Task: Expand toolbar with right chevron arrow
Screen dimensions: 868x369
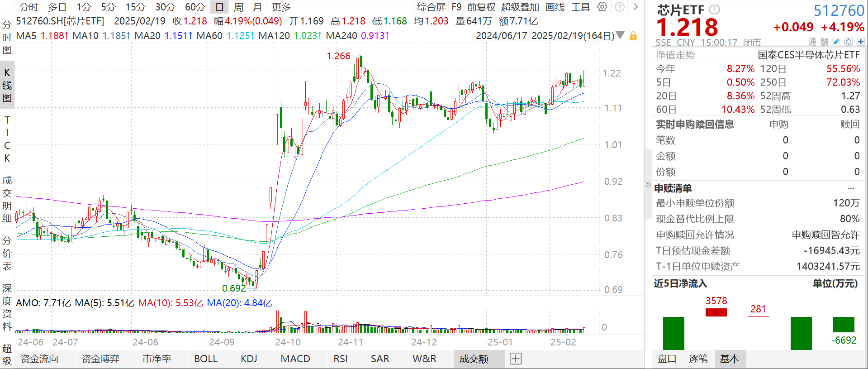Action: [x=636, y=7]
